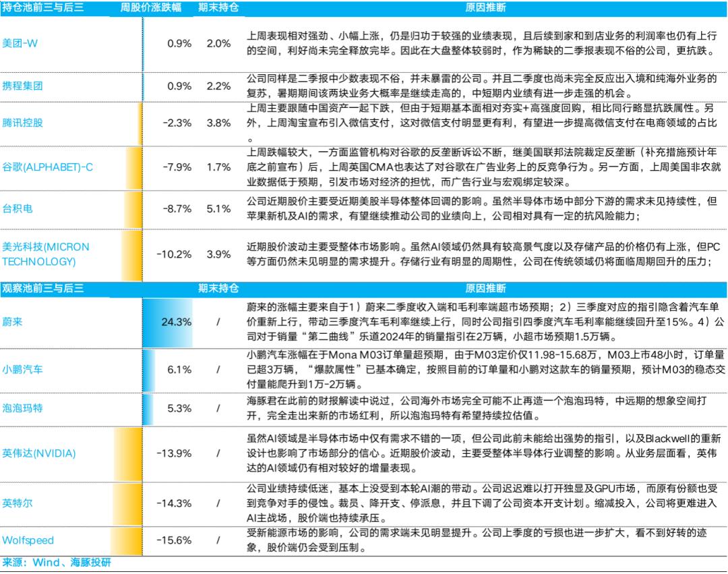
Task: Click the Wolfspeed stock name
Action: point(28,540)
